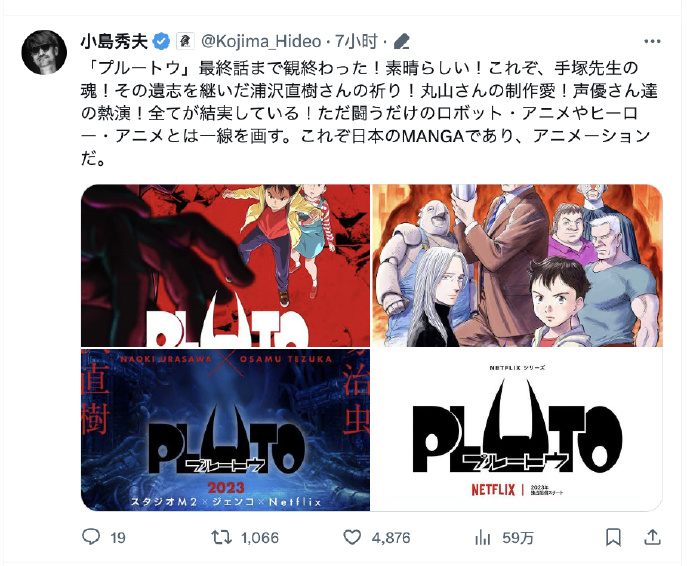Click the edited pencil icon
The image size is (690, 566).
401,42
